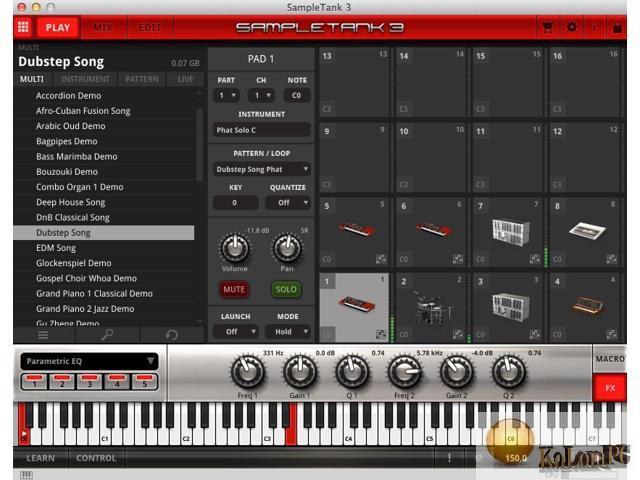Open the shopping cart store icon
This screenshot has width=640, height=480.
[x=548, y=27]
